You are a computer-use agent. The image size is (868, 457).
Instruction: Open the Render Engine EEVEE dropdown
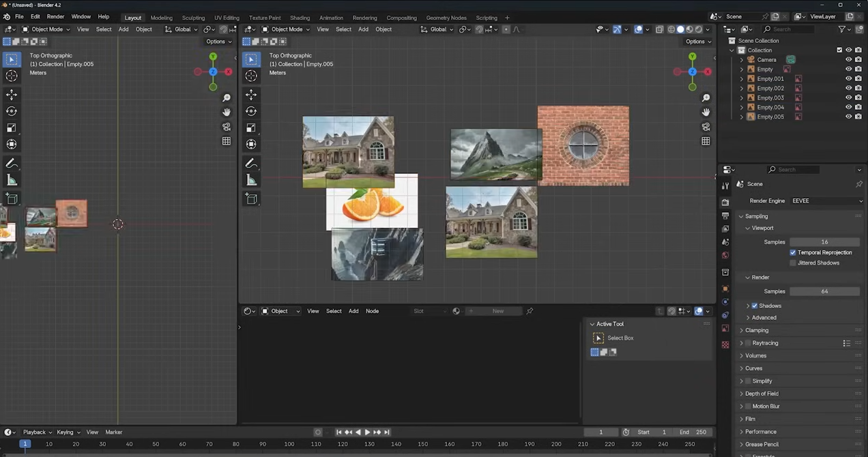(826, 201)
